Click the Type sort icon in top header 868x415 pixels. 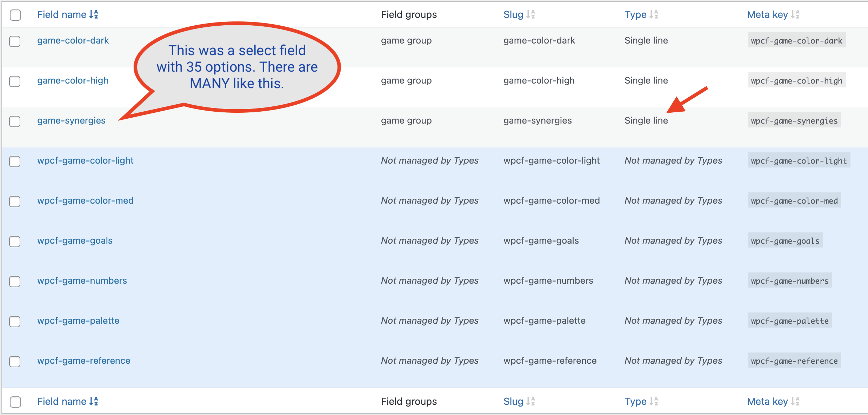pyautogui.click(x=654, y=14)
